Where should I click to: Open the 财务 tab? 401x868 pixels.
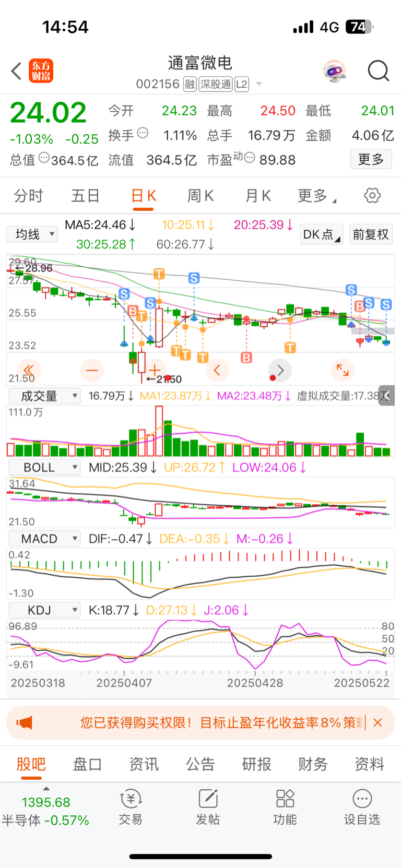(x=313, y=764)
